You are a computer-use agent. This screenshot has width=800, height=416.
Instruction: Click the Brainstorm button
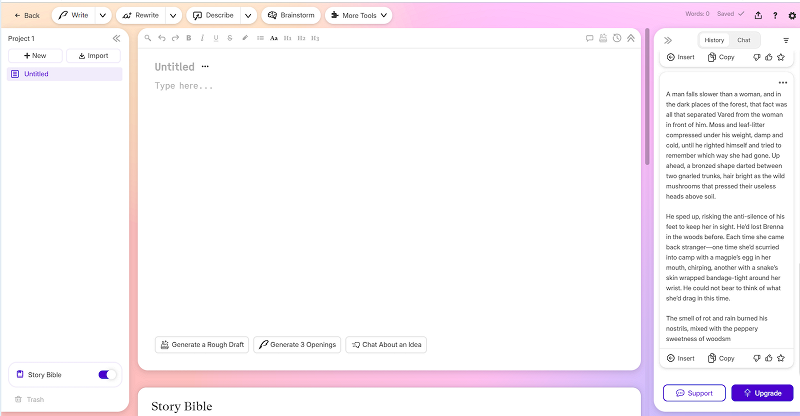[x=291, y=15]
